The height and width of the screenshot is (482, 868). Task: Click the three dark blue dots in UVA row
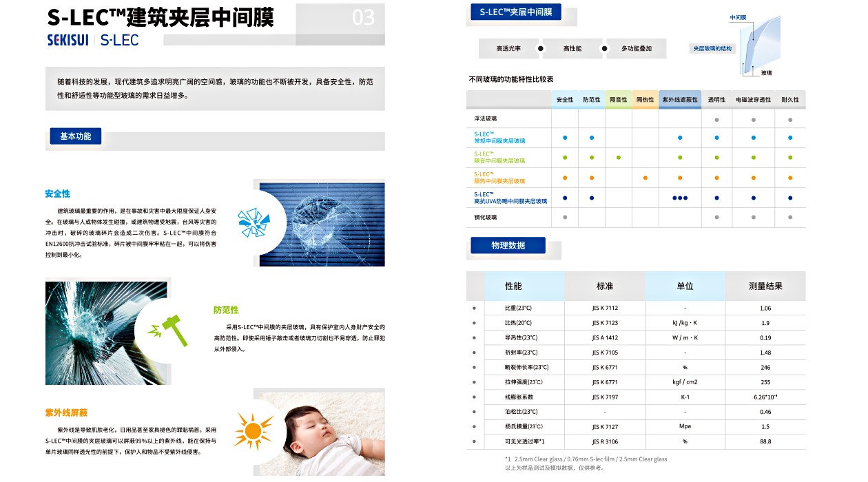pos(680,198)
